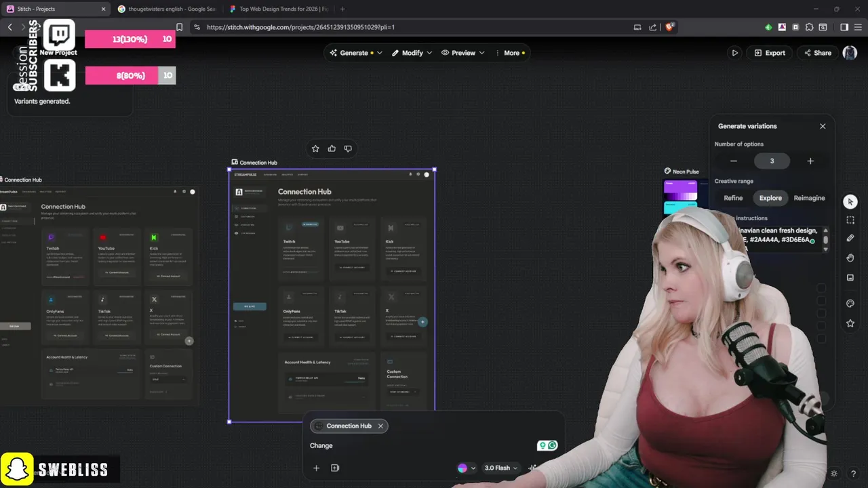868x488 pixels.
Task: Open the user profile avatar
Action: [x=850, y=53]
